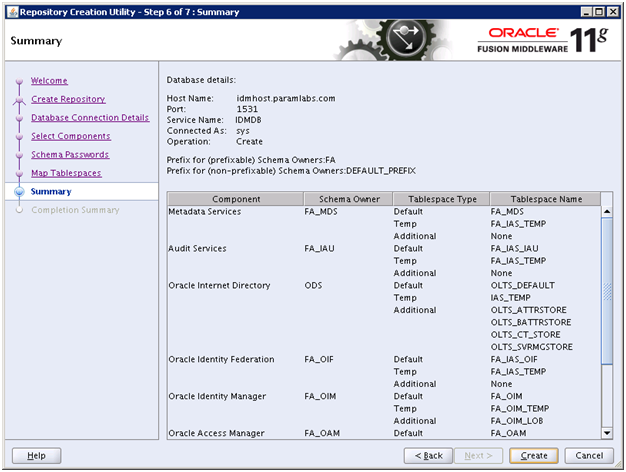Select the Oracle Identity Federation cell

point(221,359)
